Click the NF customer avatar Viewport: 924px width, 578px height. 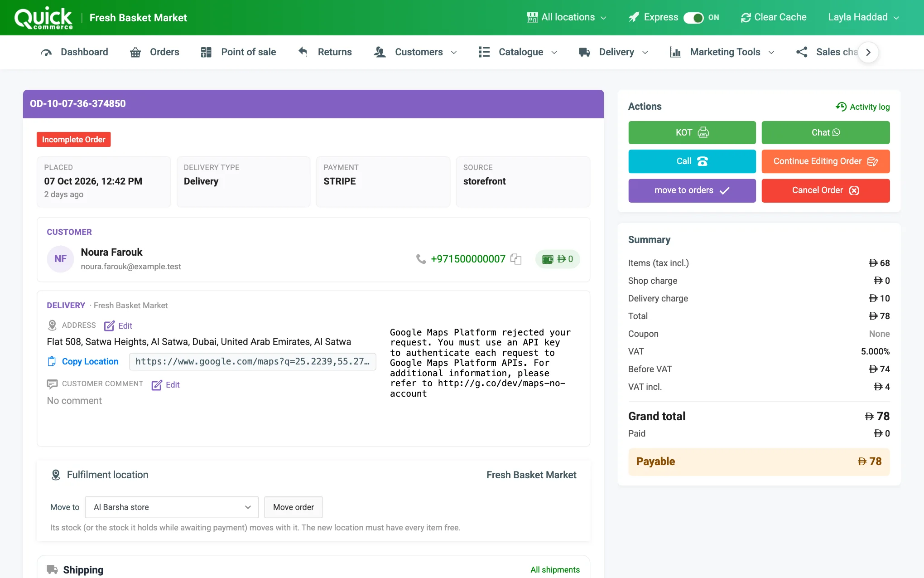tap(60, 259)
